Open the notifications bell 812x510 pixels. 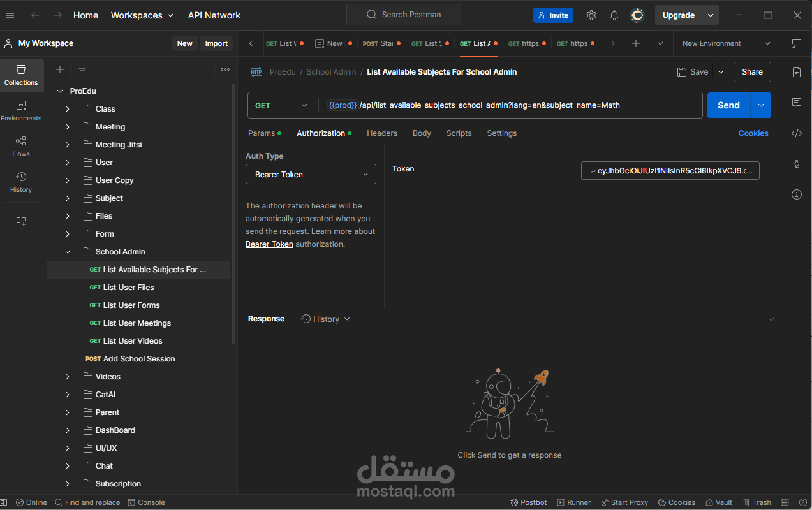(x=614, y=15)
